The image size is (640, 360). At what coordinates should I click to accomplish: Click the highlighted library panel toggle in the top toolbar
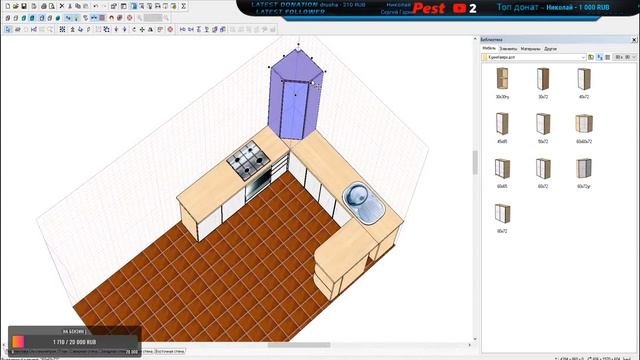click(x=134, y=6)
